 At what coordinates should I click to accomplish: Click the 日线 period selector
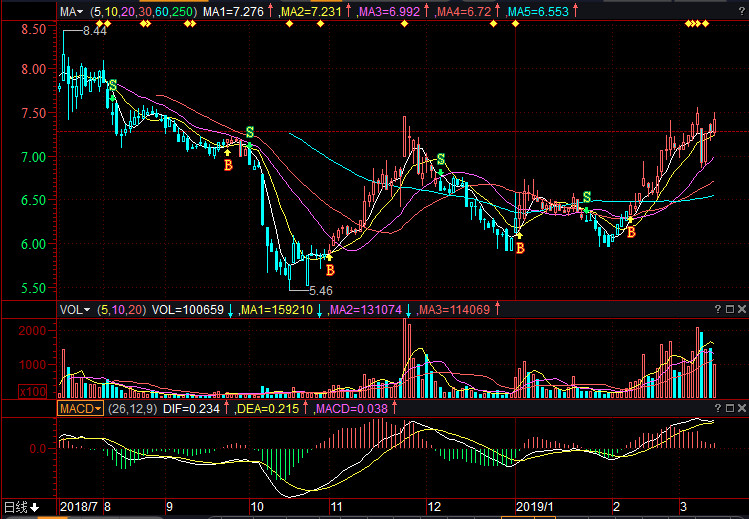click(x=20, y=507)
